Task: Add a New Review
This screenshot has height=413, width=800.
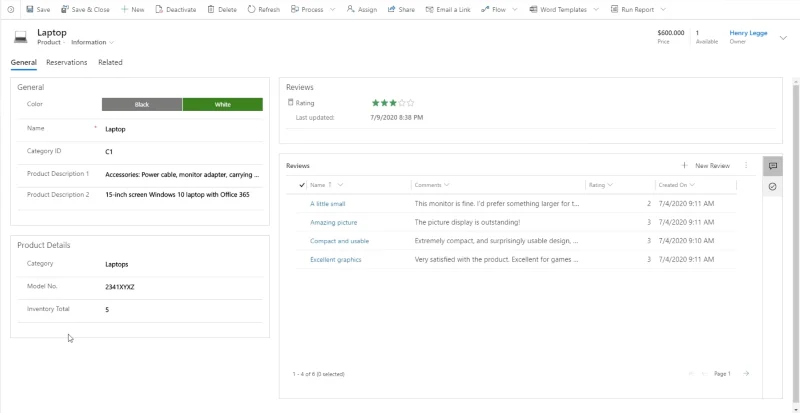Action: coord(706,165)
